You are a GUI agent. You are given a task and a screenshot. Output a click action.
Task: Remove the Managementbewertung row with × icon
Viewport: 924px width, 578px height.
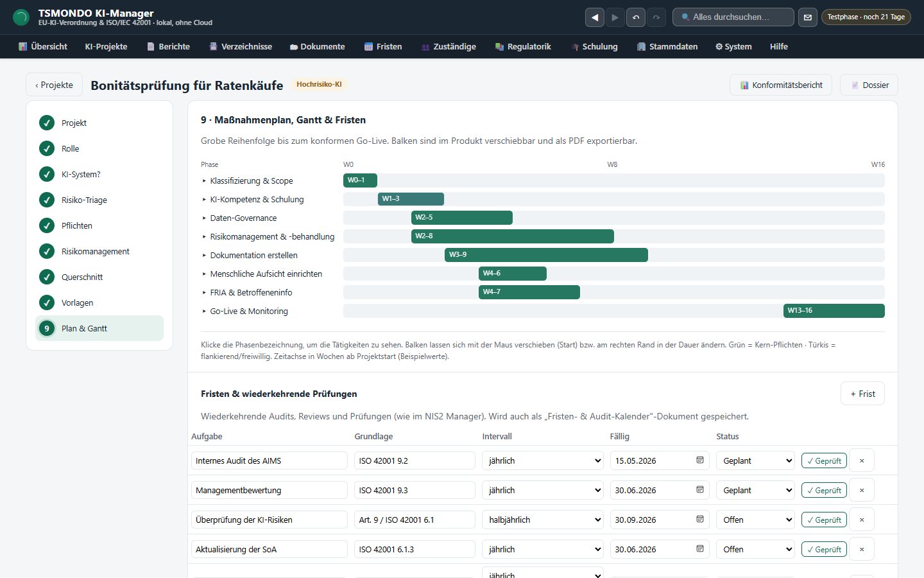862,490
